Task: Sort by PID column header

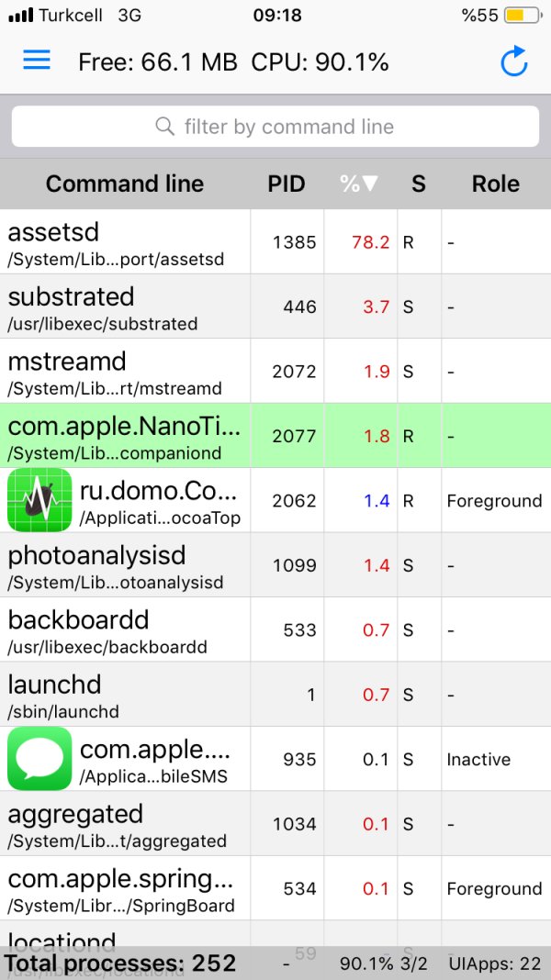Action: click(x=287, y=184)
